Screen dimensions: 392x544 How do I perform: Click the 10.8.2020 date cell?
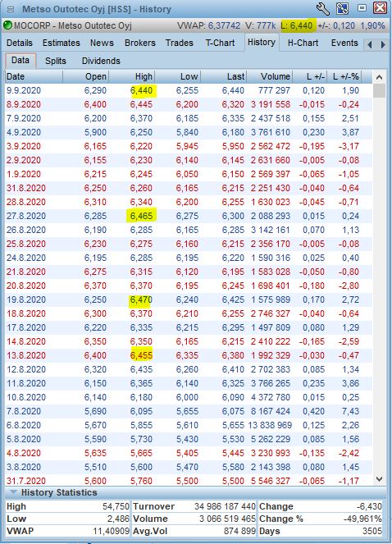click(x=26, y=397)
